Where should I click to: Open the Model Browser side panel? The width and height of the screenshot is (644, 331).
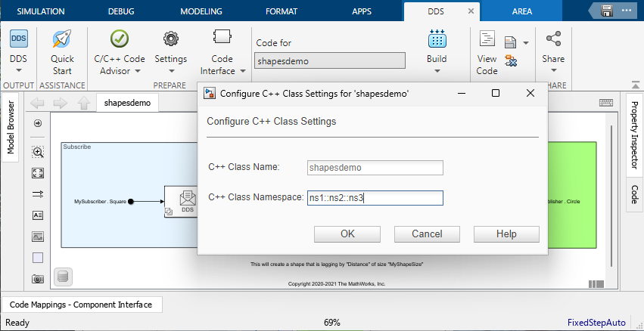pyautogui.click(x=11, y=127)
